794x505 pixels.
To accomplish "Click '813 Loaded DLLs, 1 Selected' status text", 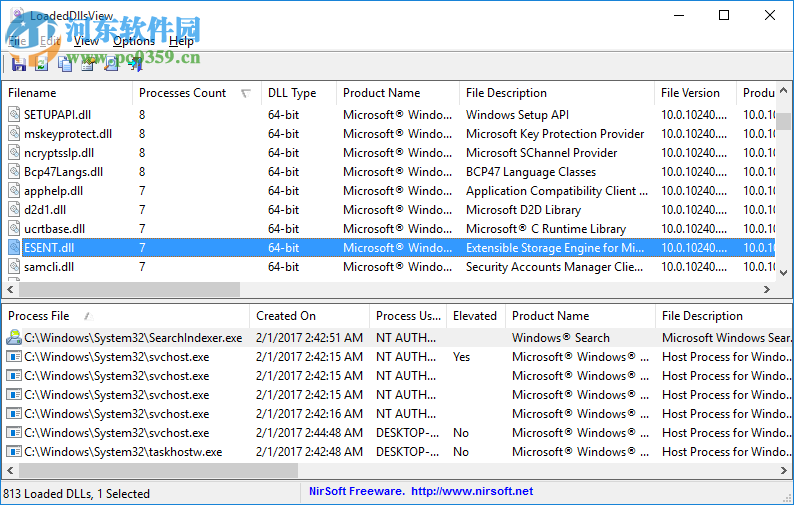I will point(76,493).
